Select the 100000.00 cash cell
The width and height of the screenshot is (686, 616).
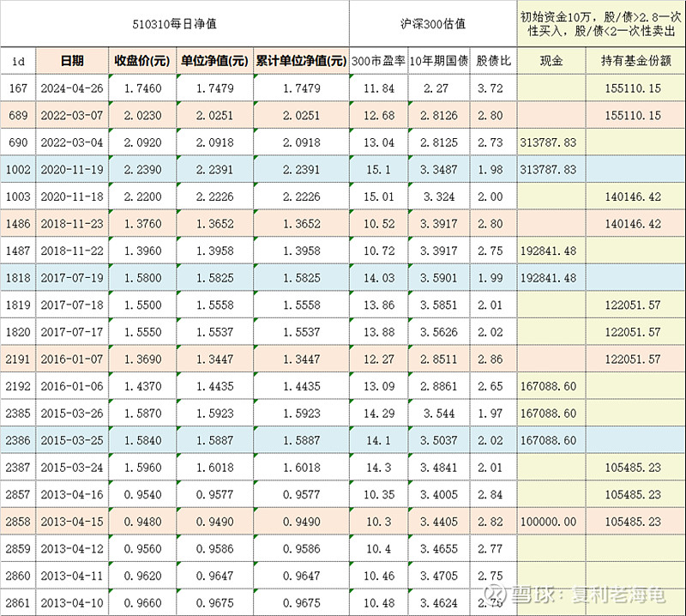551,521
